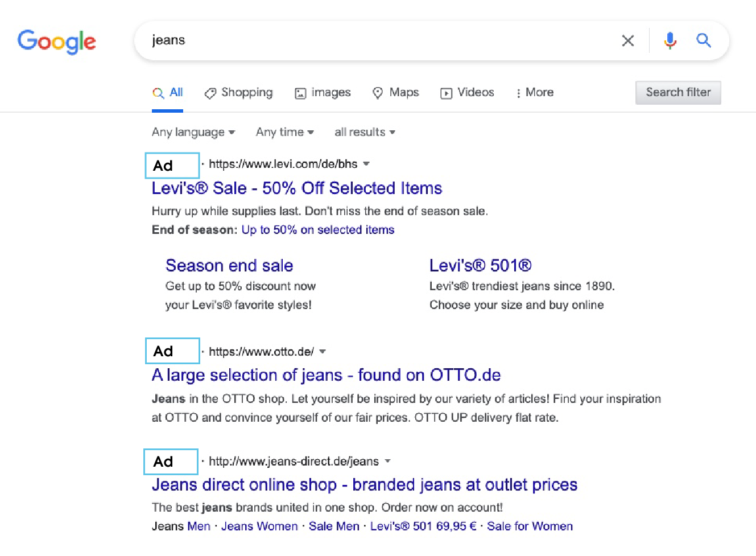Clear the search query with the X icon

(628, 40)
